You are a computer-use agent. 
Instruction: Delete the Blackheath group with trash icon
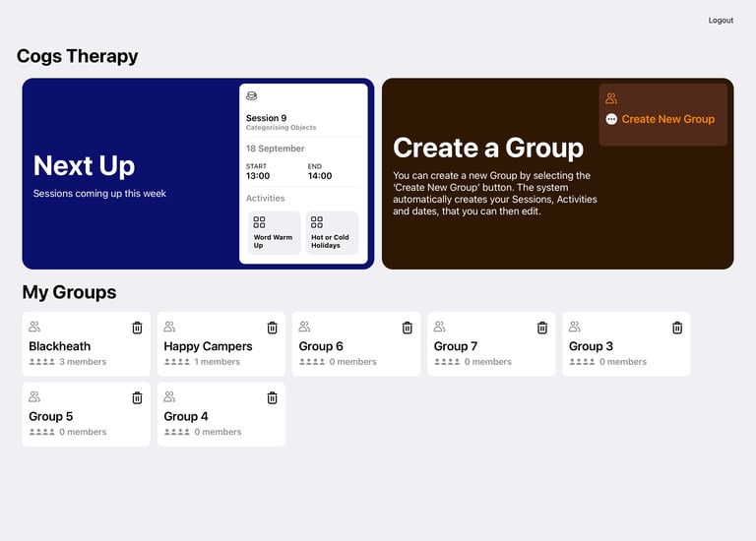point(138,328)
